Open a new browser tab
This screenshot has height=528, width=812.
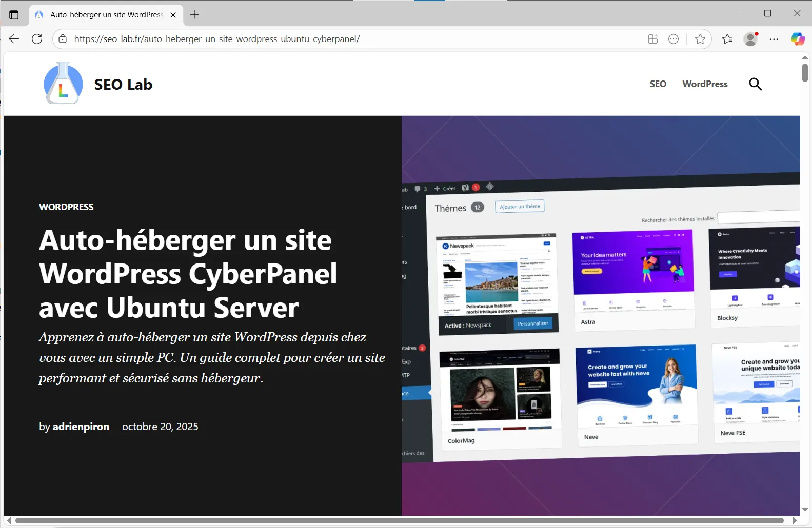click(x=194, y=15)
